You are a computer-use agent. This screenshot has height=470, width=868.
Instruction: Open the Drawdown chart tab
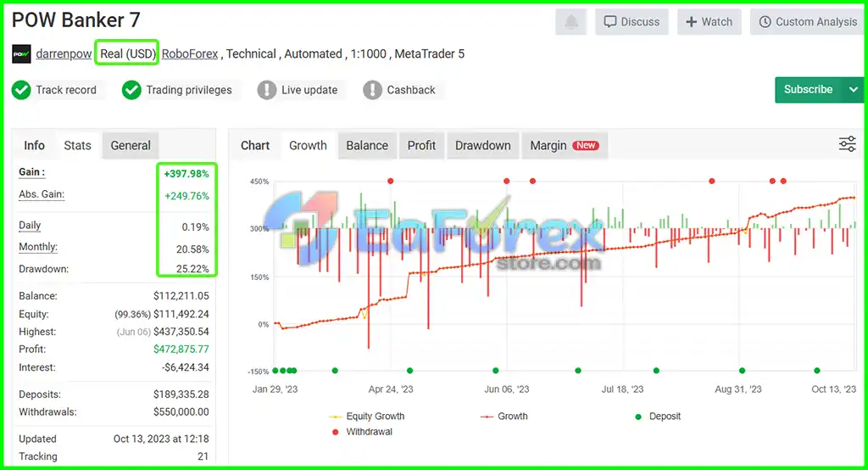tap(482, 145)
